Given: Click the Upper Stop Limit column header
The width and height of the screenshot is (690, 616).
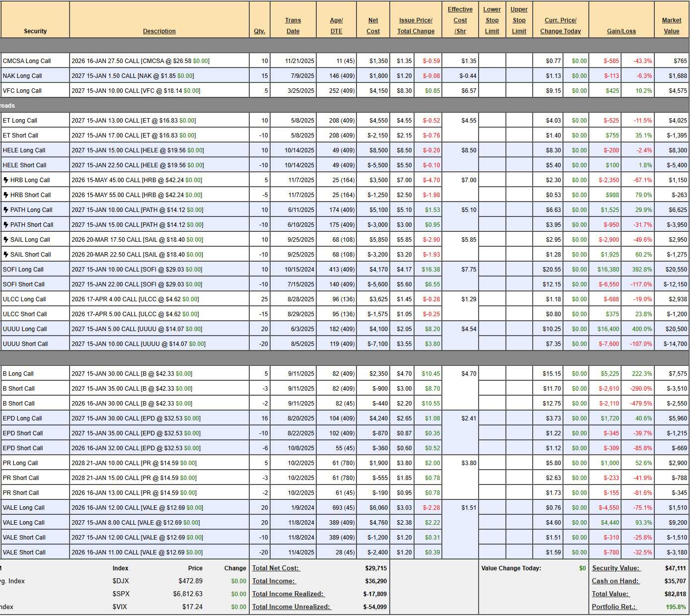Looking at the screenshot, I should coord(519,20).
